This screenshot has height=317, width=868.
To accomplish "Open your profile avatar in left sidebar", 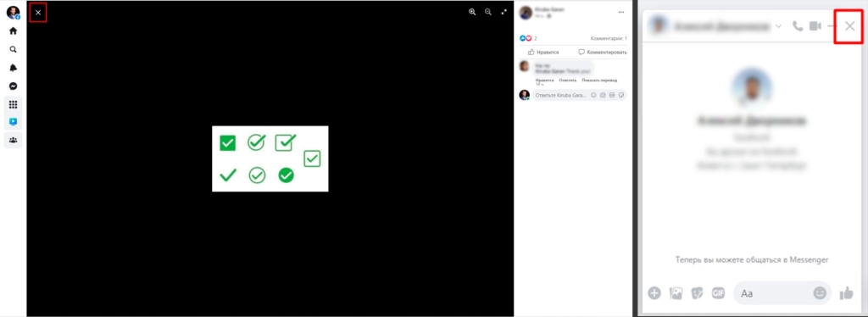I will (14, 12).
